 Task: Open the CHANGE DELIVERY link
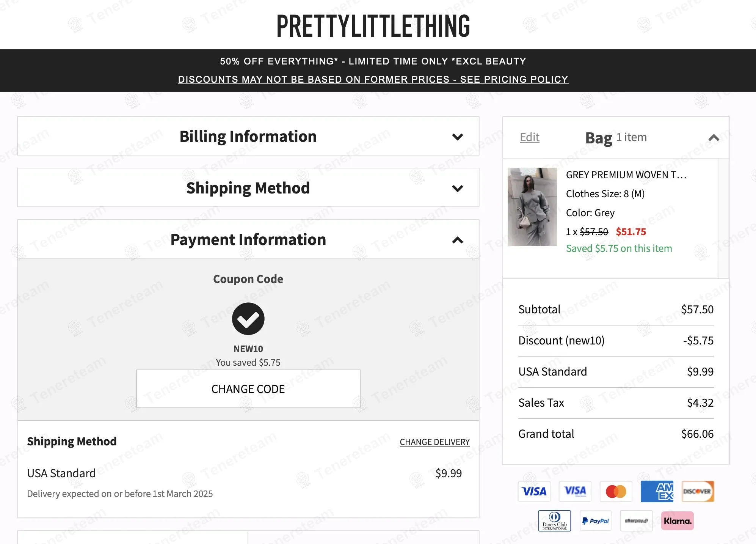434,442
